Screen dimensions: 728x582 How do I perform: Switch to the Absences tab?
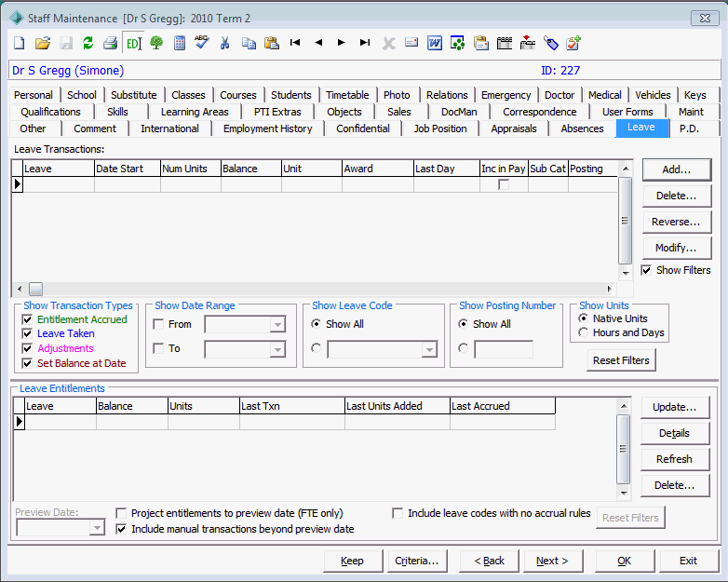point(582,129)
